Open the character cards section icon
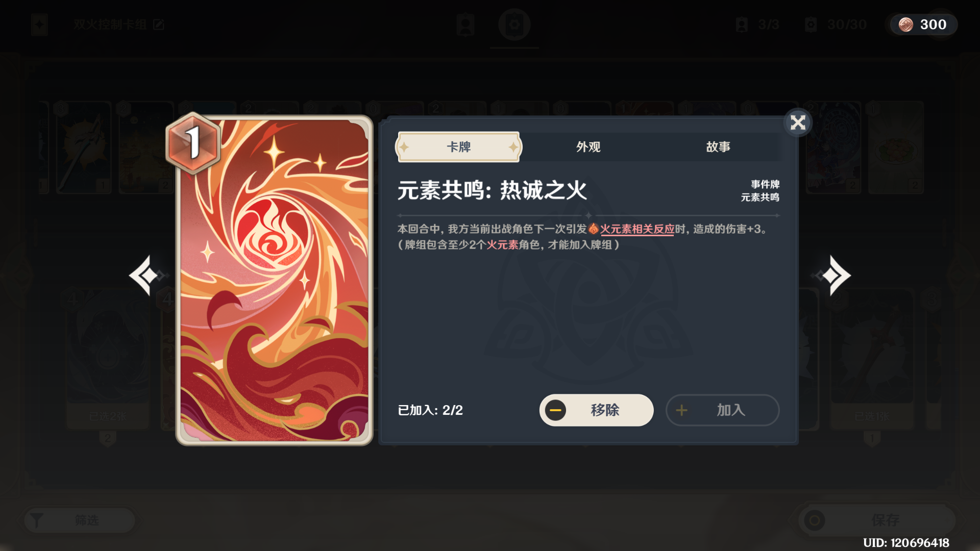980x551 pixels. (465, 24)
